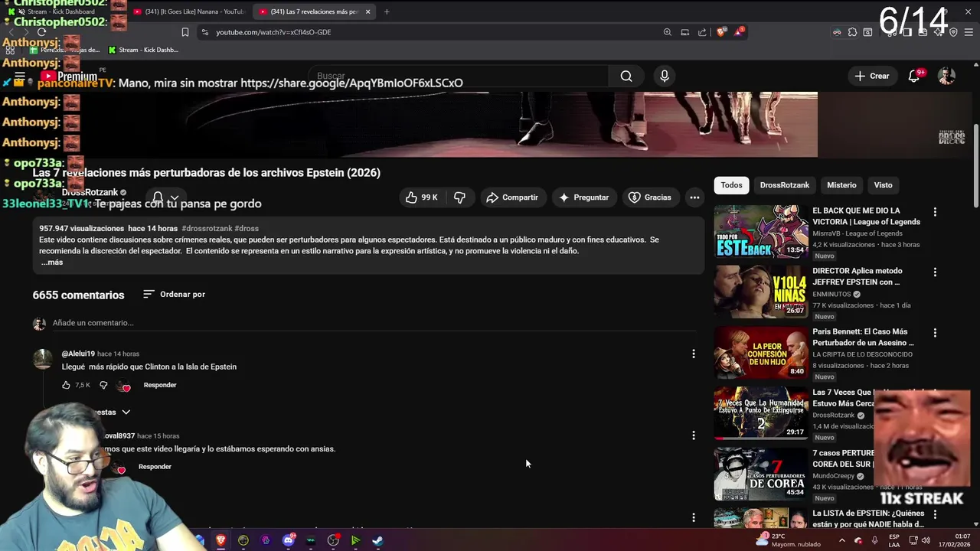Open menu for DIRECTOR Aplica metodo video
Image resolution: width=980 pixels, height=551 pixels.
coord(935,272)
